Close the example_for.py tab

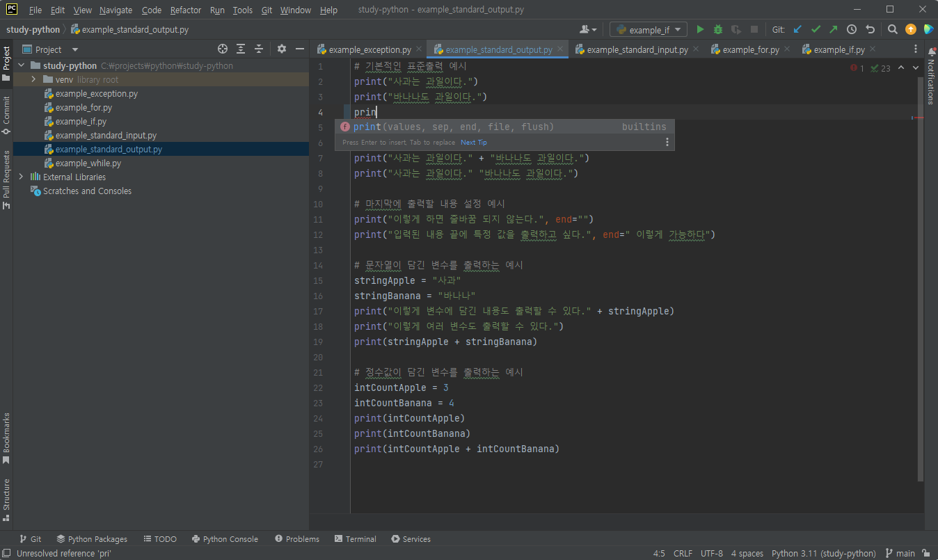787,49
